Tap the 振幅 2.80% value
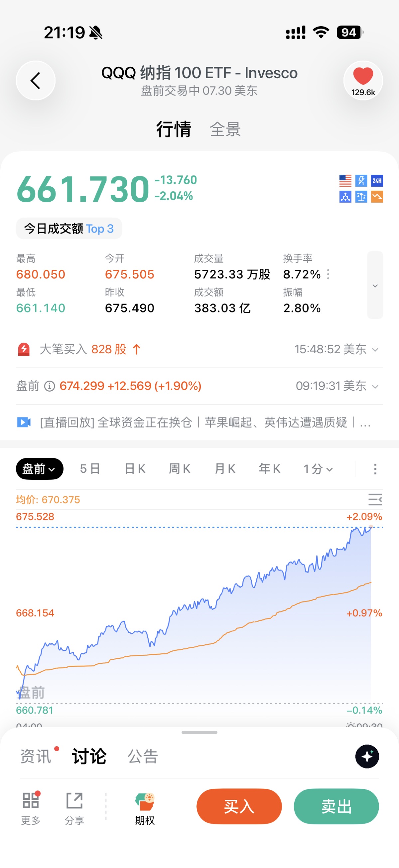399x868 pixels. click(x=302, y=308)
